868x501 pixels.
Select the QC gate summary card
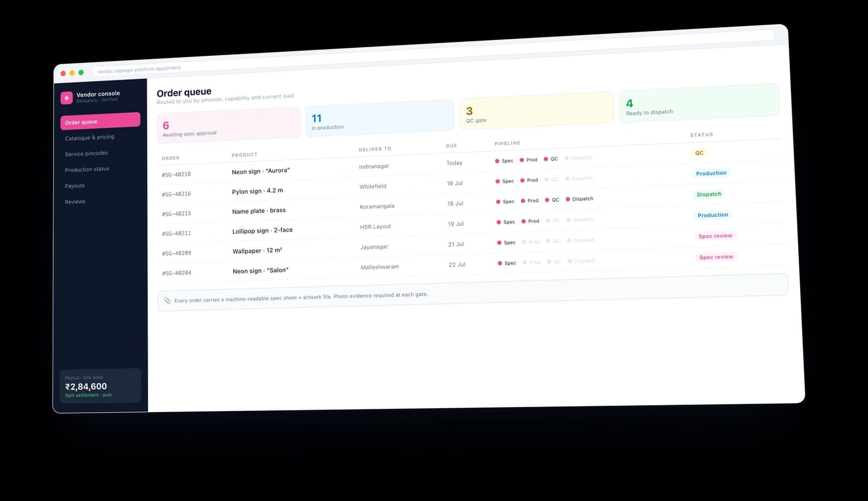point(537,110)
